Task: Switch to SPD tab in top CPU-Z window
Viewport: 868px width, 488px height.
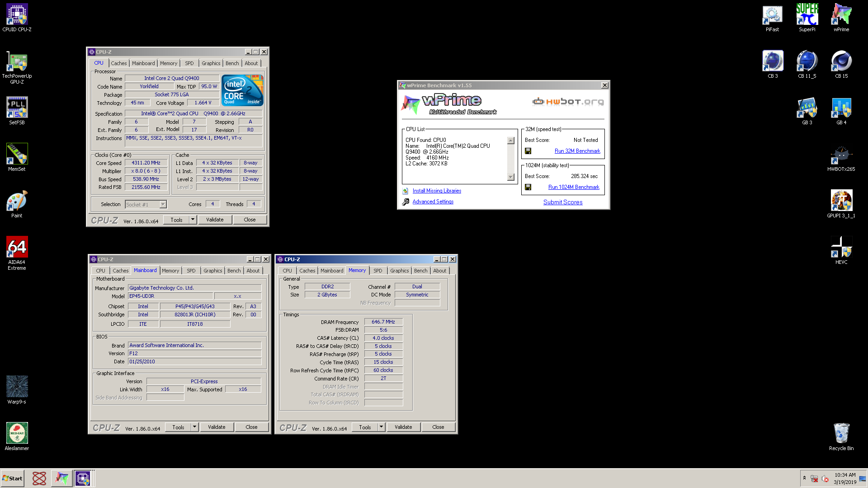Action: [x=189, y=63]
